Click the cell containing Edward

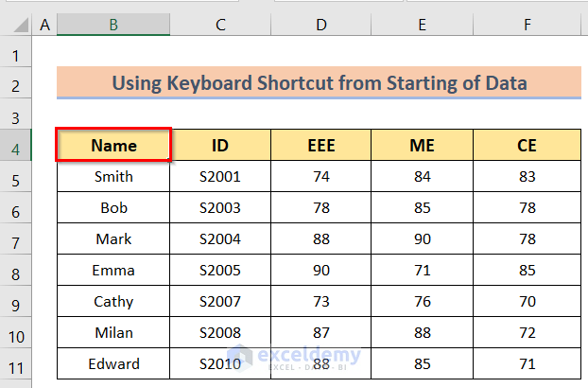[113, 364]
